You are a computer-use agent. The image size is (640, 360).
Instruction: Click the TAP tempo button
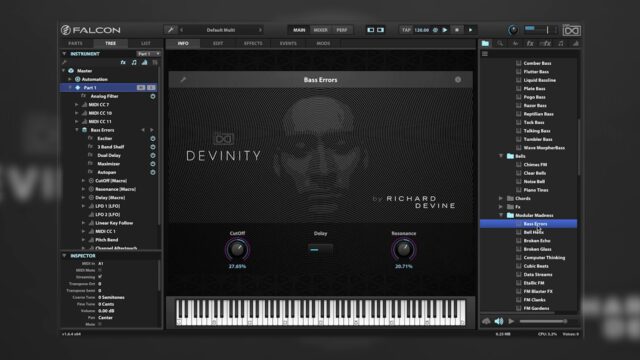tap(406, 30)
